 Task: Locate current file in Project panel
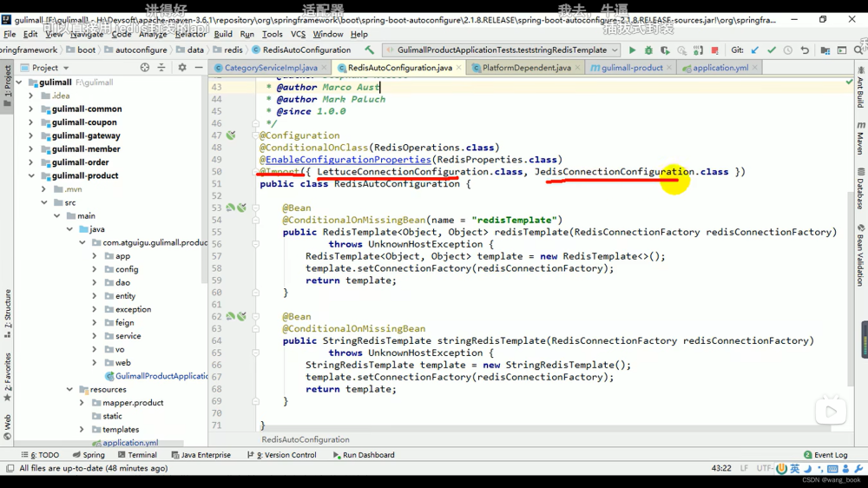(x=144, y=68)
